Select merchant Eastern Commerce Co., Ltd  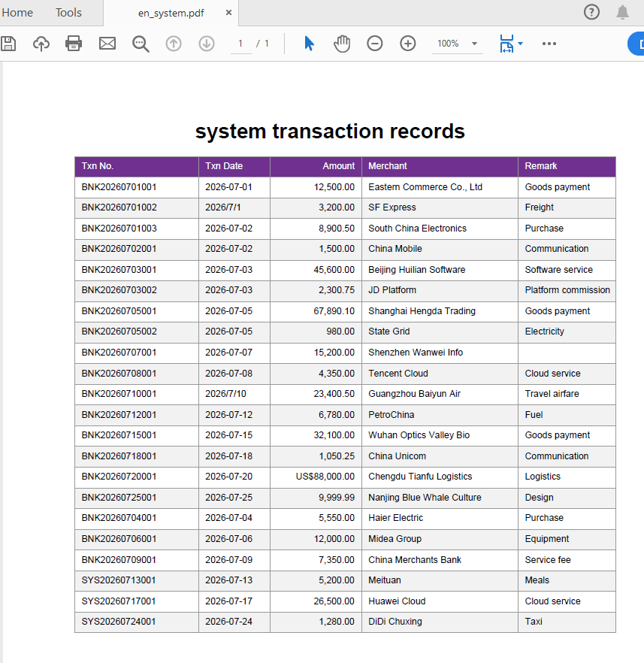coord(425,187)
